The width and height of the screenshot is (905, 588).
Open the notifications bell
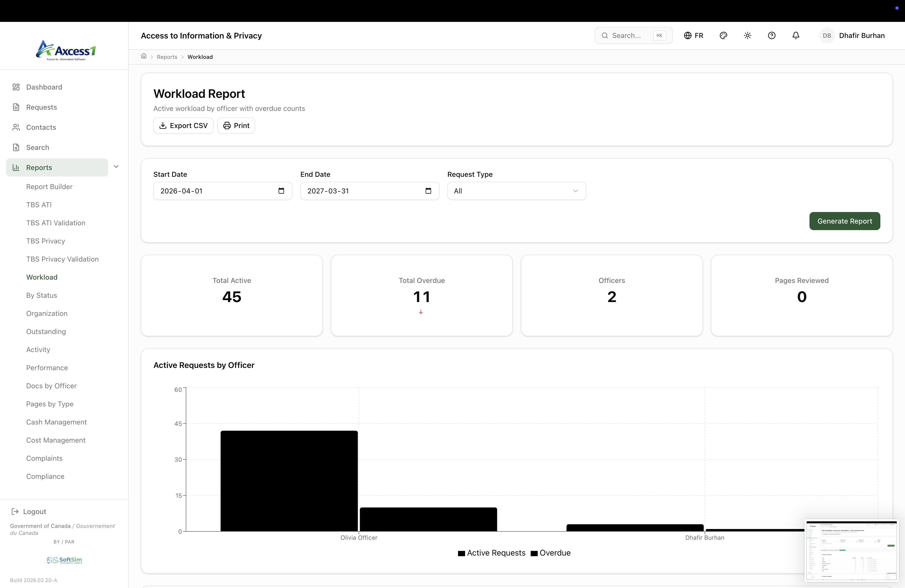(x=795, y=35)
